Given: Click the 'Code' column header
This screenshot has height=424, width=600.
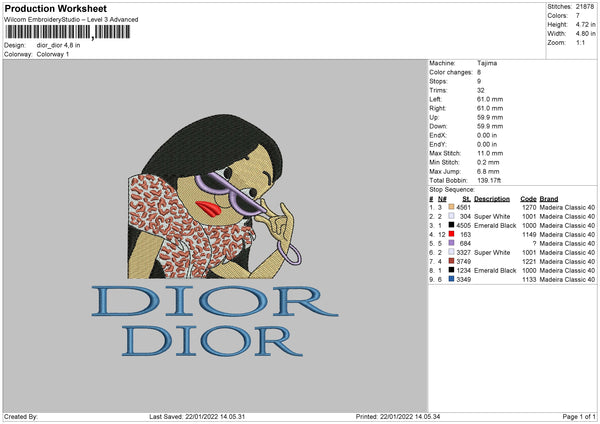Looking at the screenshot, I should tap(528, 199).
